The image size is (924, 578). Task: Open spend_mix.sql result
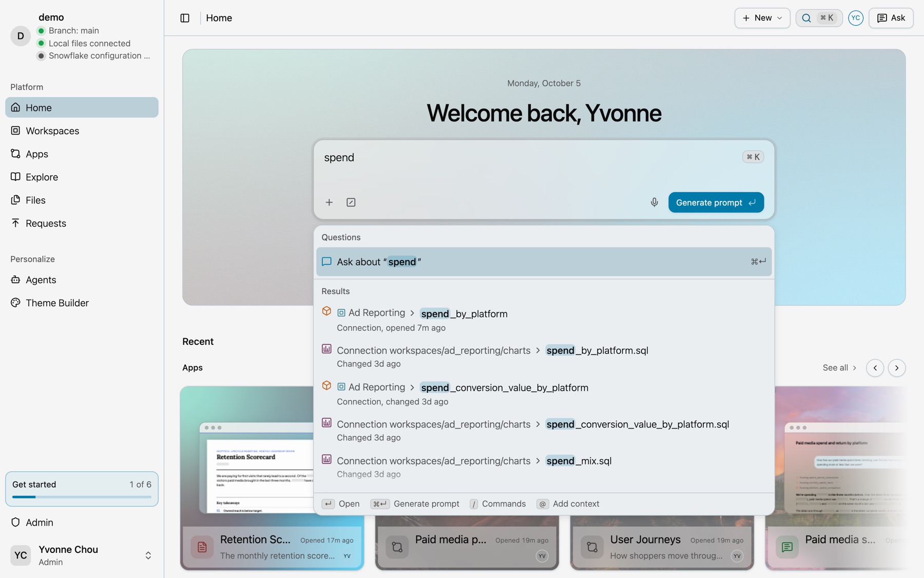click(544, 467)
